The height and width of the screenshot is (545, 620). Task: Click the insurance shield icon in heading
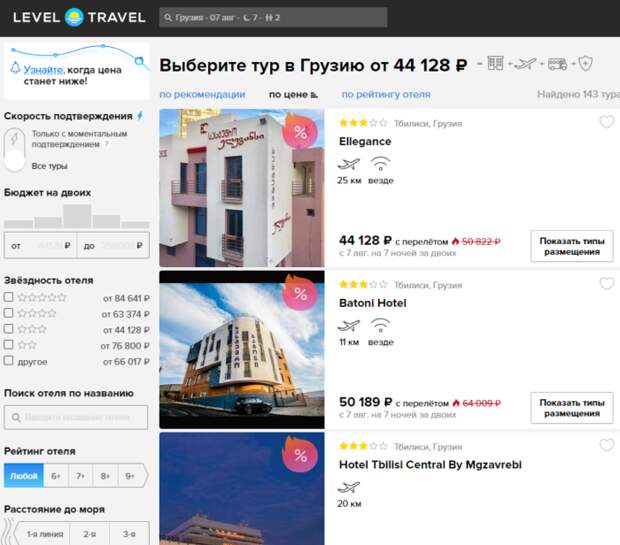click(x=585, y=63)
